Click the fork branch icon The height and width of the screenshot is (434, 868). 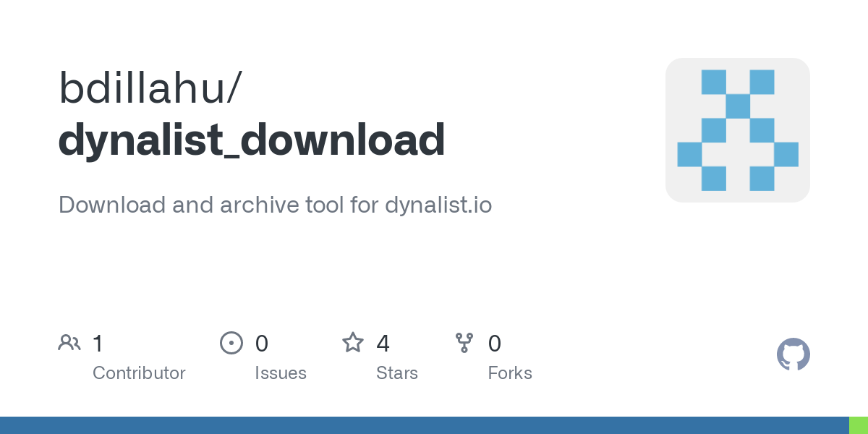464,343
